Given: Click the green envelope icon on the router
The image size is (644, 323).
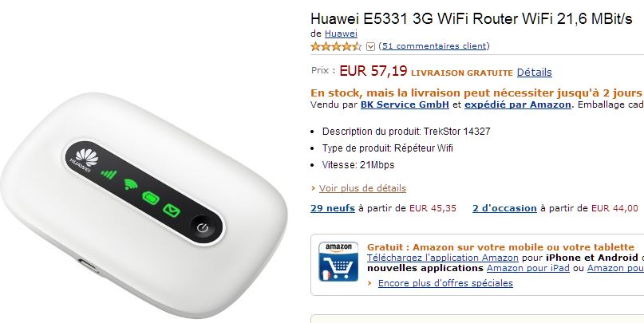Looking at the screenshot, I should pos(172,211).
